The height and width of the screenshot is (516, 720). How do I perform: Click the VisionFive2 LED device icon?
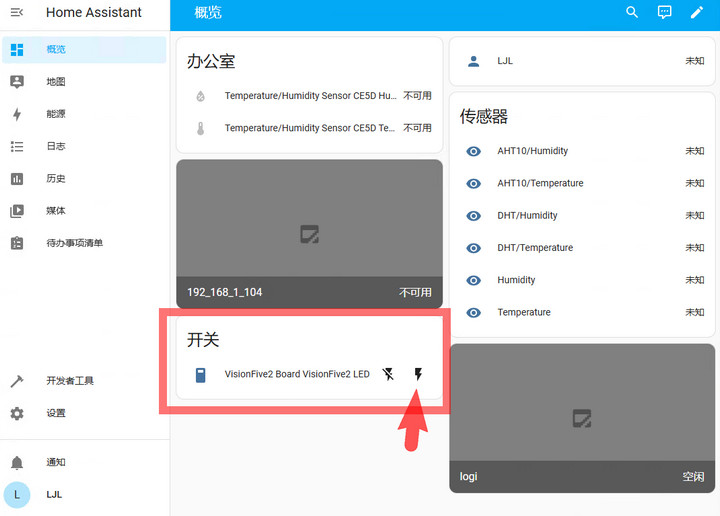tap(201, 375)
